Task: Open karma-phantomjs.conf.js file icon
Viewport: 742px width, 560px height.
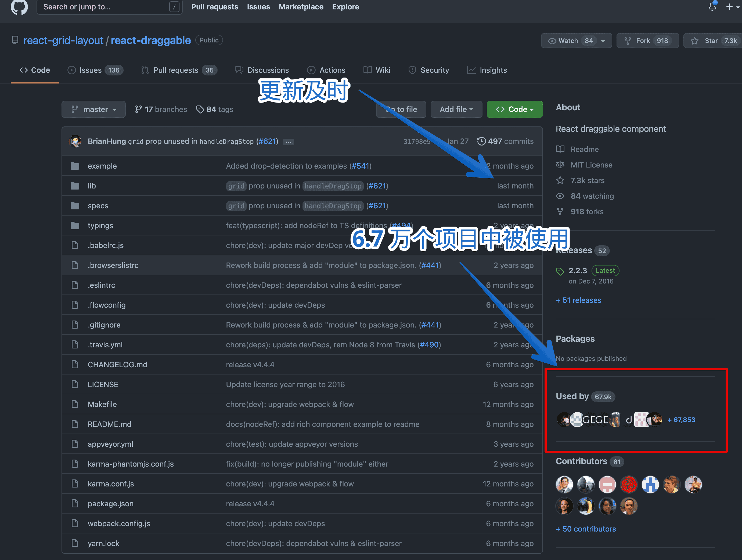Action: [75, 464]
